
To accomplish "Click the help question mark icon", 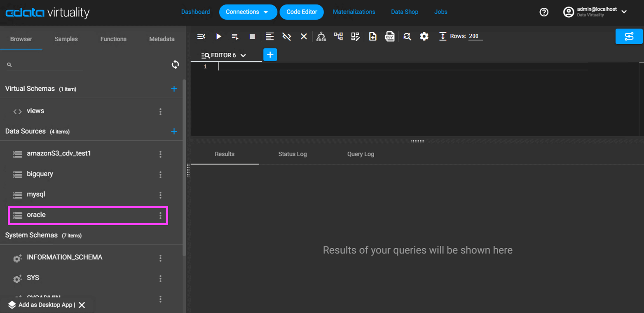I will 543,12.
